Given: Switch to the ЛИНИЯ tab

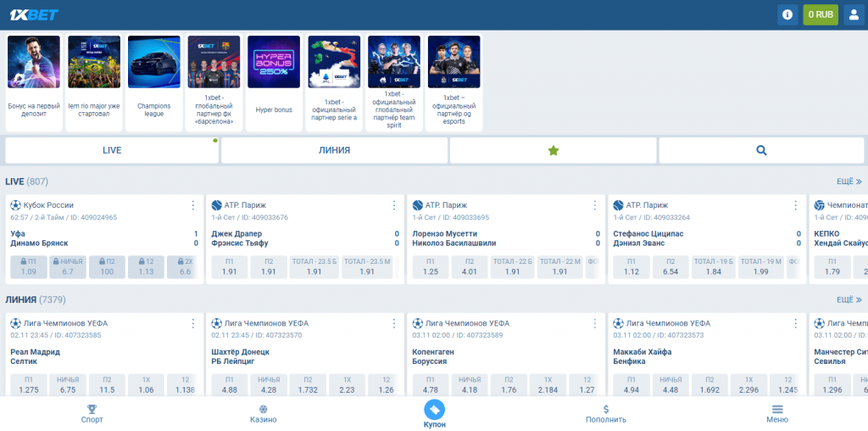Looking at the screenshot, I should point(334,150).
